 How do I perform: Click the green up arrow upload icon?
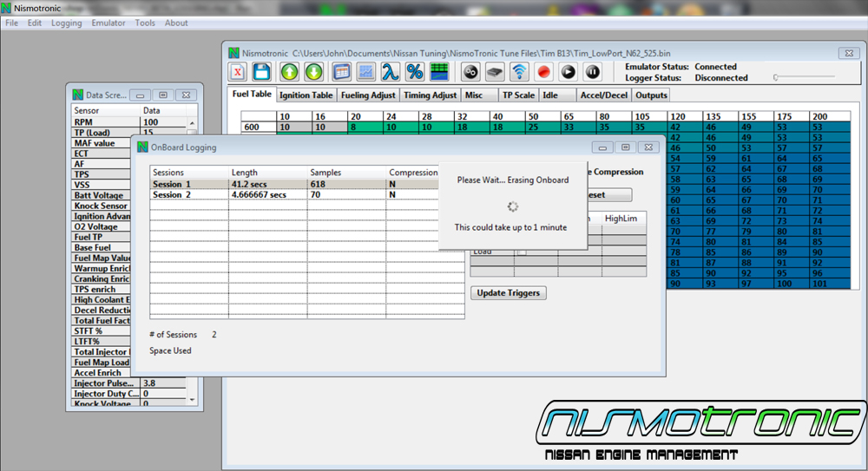pos(289,72)
